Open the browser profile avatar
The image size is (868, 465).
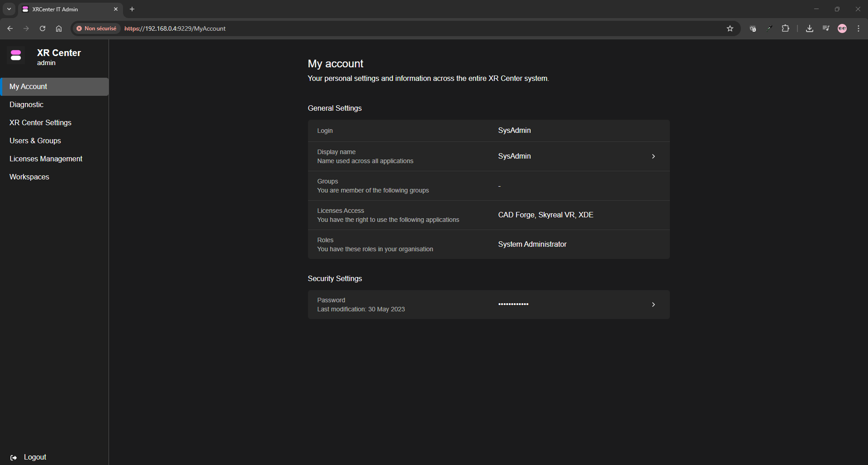click(x=842, y=28)
